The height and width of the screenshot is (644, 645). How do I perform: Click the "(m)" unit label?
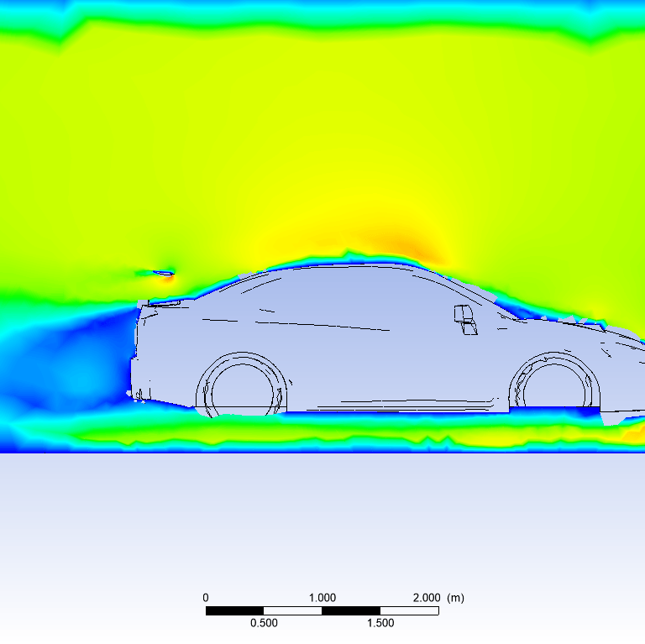456,598
